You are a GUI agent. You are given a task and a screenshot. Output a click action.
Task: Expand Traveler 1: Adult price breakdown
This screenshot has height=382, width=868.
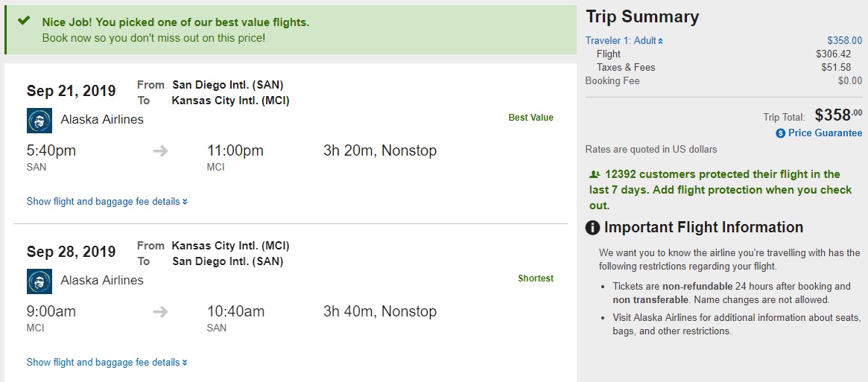pos(624,41)
